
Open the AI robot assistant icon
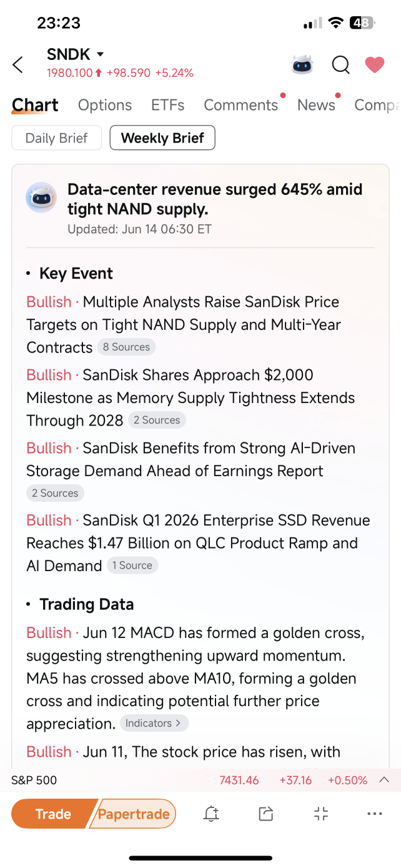[302, 64]
